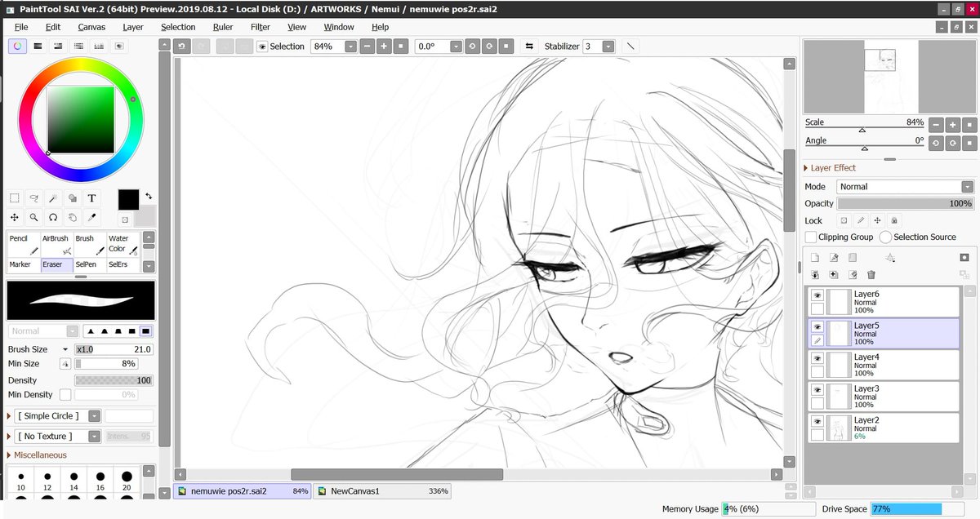Pick the Pencil brush
The height and width of the screenshot is (519, 980).
23,245
